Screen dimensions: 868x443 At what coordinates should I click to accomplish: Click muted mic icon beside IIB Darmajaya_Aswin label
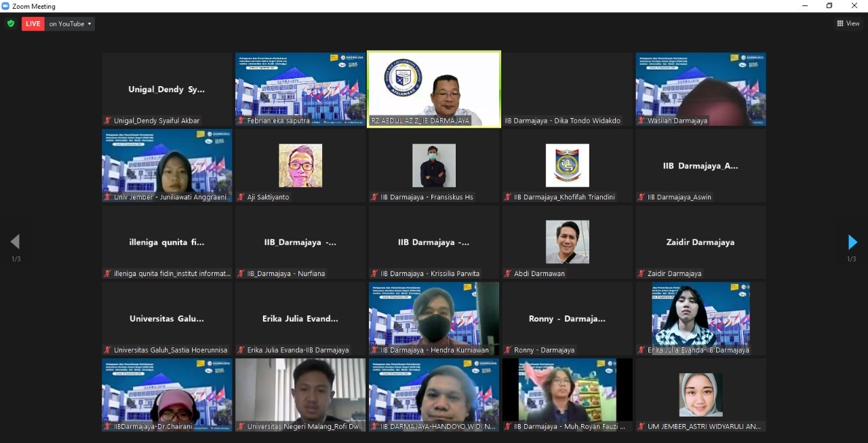641,197
